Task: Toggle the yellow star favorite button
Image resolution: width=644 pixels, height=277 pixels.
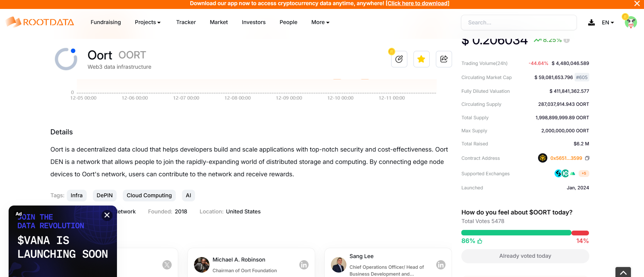Action: (x=421, y=59)
